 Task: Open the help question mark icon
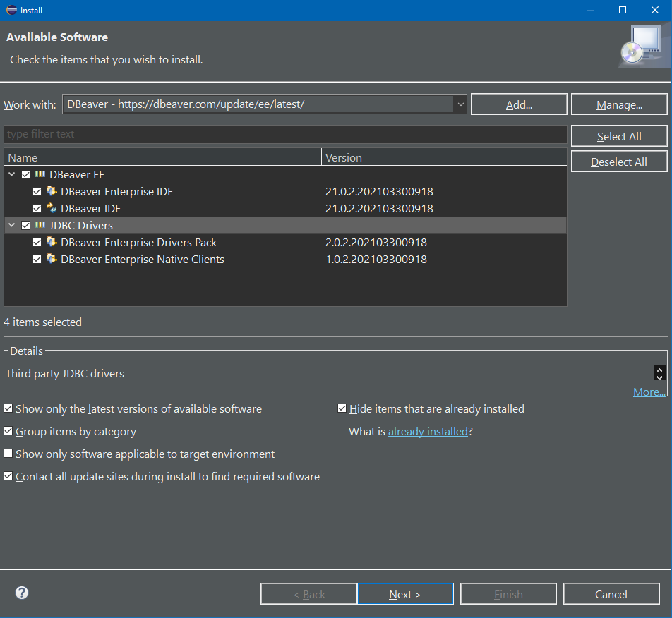coord(22,593)
